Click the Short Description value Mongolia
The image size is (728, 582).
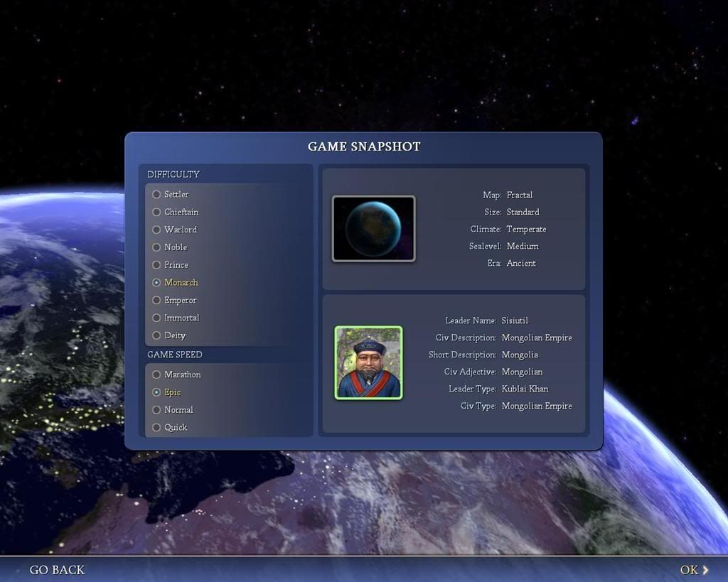click(520, 355)
